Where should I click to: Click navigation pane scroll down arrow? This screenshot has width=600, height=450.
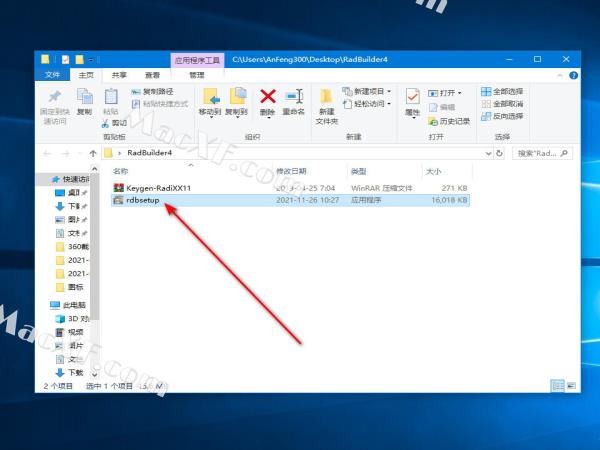tap(95, 375)
